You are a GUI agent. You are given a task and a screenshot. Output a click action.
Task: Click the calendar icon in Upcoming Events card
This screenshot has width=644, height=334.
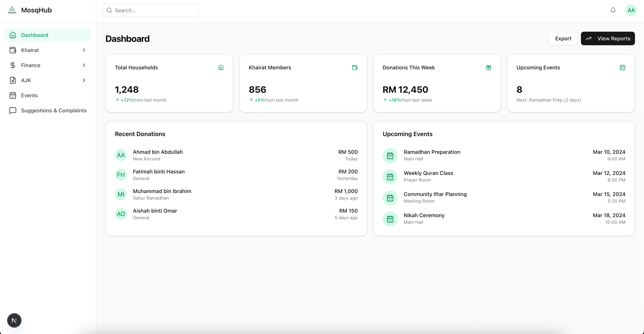pyautogui.click(x=622, y=67)
